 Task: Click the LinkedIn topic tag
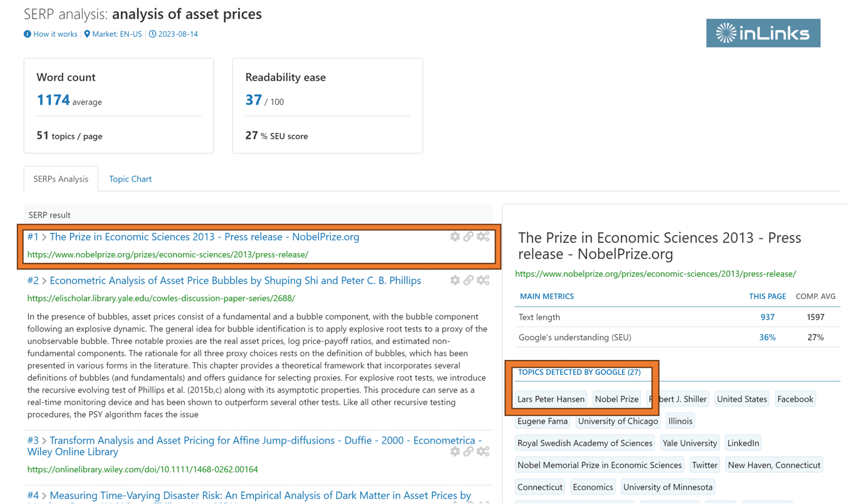pyautogui.click(x=743, y=443)
